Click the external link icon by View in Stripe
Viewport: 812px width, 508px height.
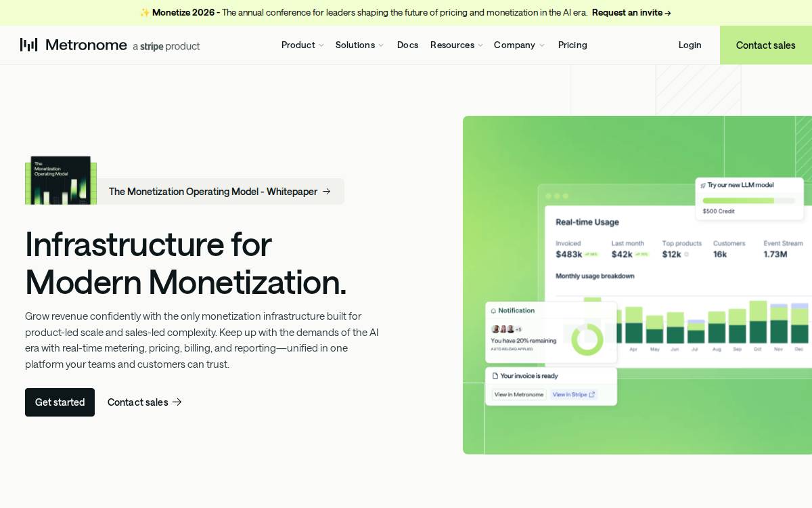coord(592,394)
